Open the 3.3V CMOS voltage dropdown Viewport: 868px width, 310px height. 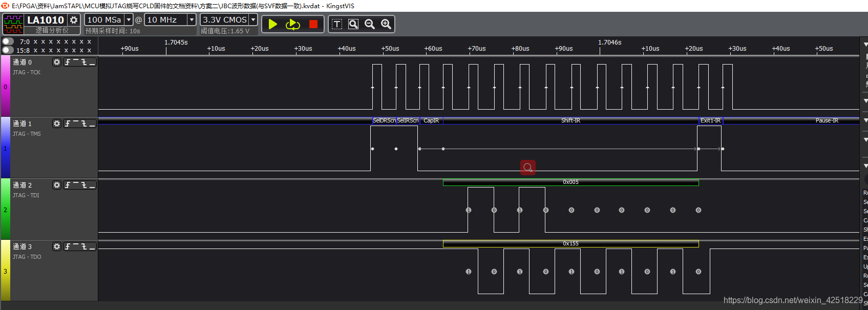[x=253, y=19]
